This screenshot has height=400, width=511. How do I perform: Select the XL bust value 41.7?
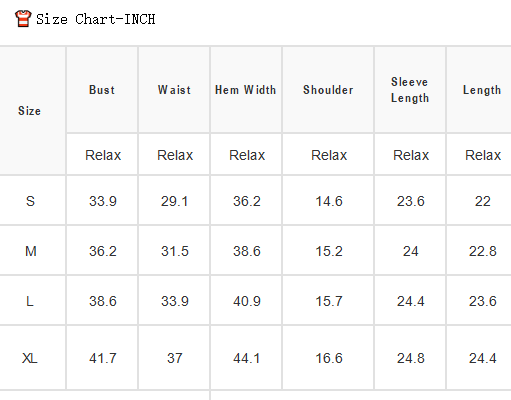103,358
